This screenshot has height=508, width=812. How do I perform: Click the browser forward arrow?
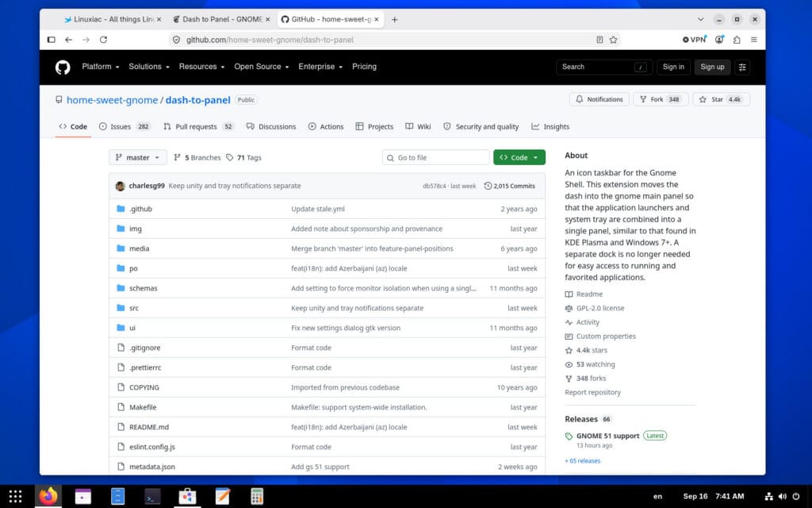[x=86, y=40]
